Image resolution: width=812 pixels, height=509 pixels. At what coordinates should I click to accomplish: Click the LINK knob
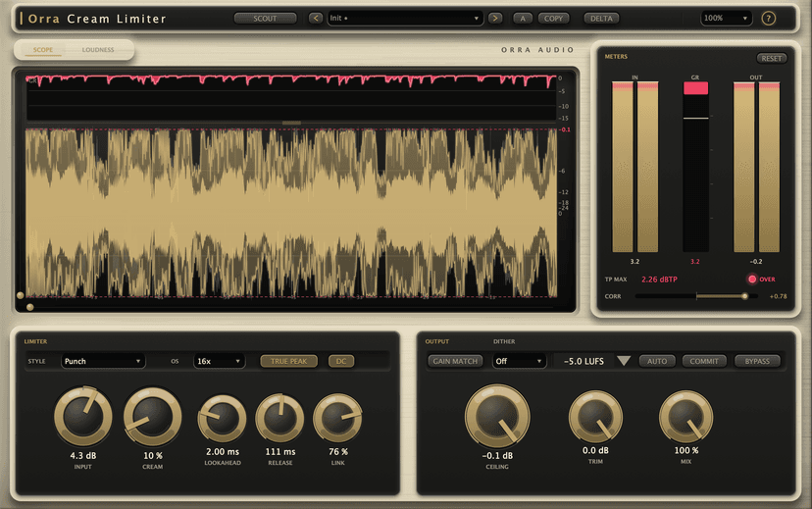[338, 419]
